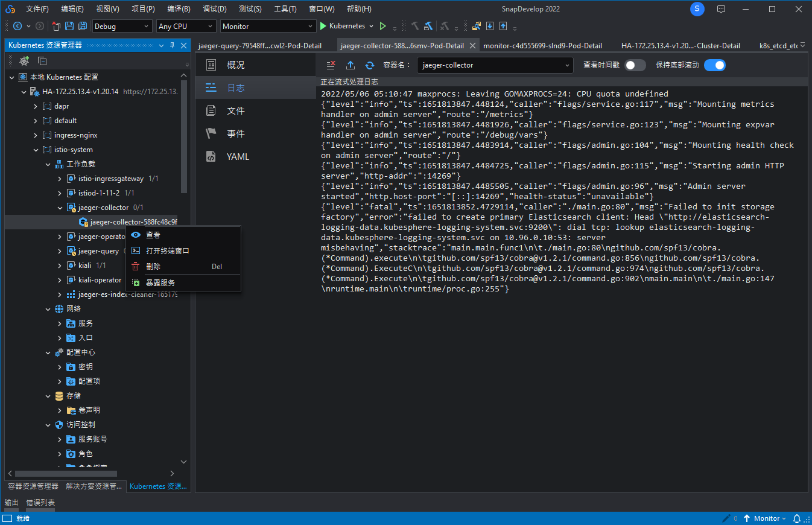
Task: Click the toolbar icon with folder and lock
Action: click(477, 26)
